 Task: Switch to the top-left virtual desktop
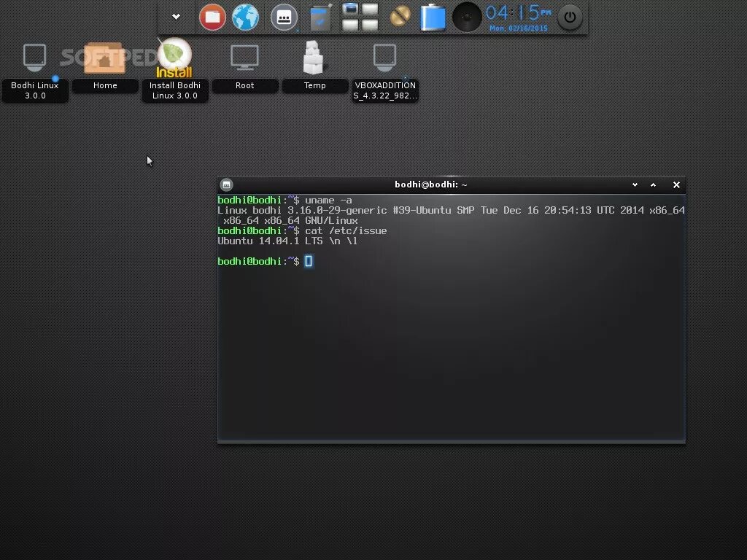350,9
